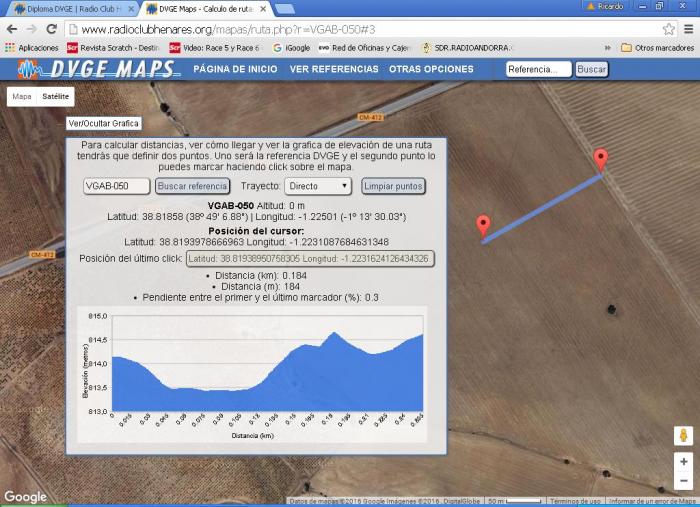Open Revista Scratch bookmark
Image resolution: width=700 pixels, height=507 pixels.
(x=113, y=47)
